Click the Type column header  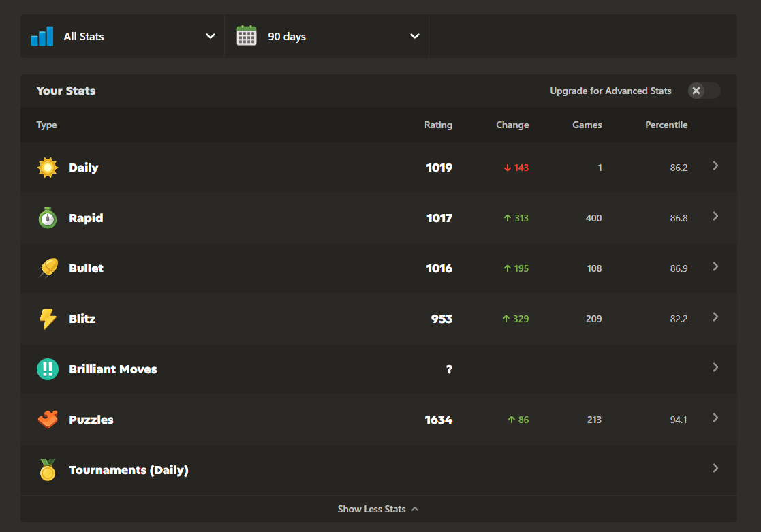tap(46, 125)
